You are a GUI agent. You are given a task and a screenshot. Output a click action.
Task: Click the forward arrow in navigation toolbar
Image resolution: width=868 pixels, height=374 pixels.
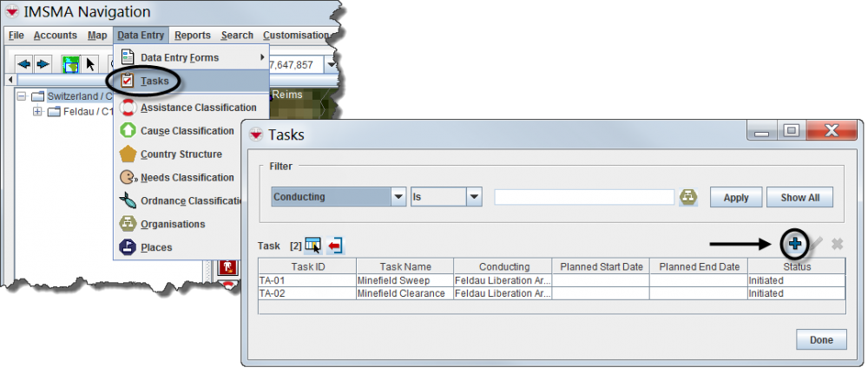[43, 64]
